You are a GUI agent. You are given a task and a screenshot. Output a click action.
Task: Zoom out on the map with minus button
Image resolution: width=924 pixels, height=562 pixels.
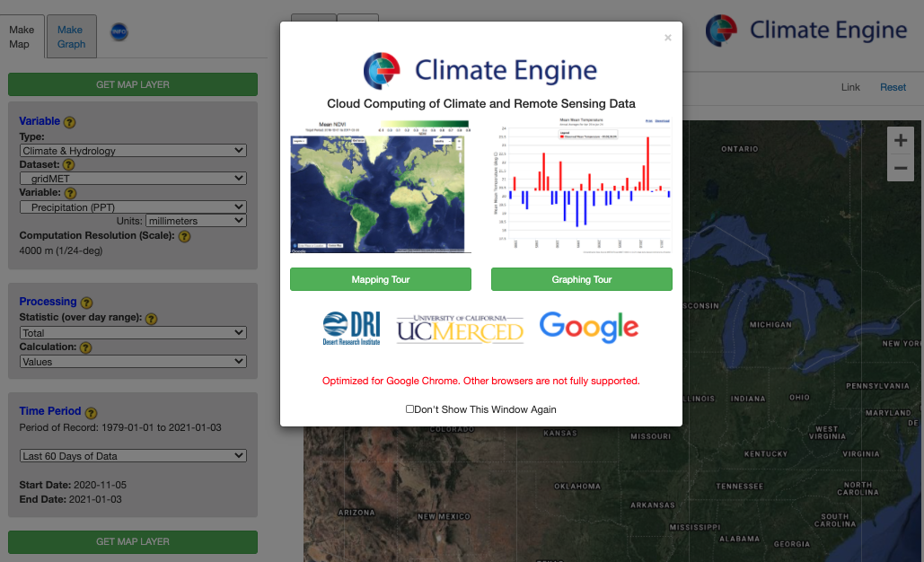point(901,168)
